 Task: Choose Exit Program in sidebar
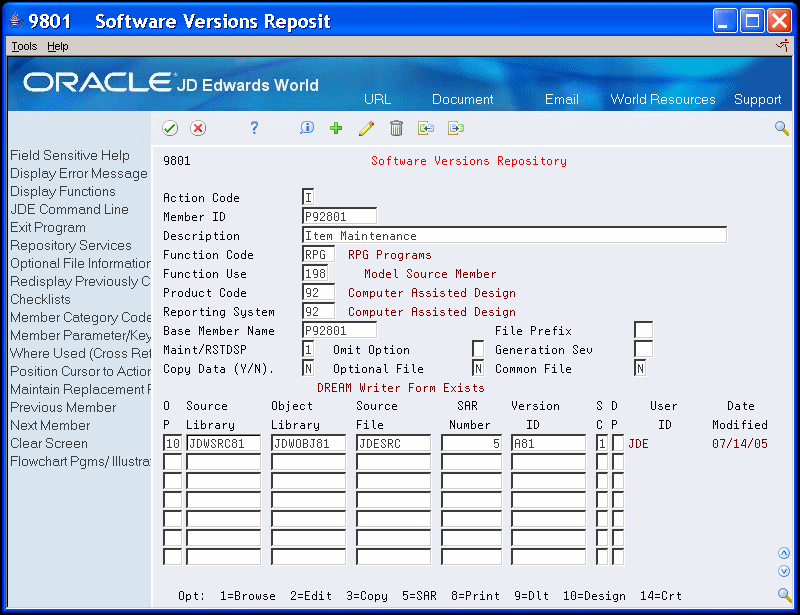[48, 228]
